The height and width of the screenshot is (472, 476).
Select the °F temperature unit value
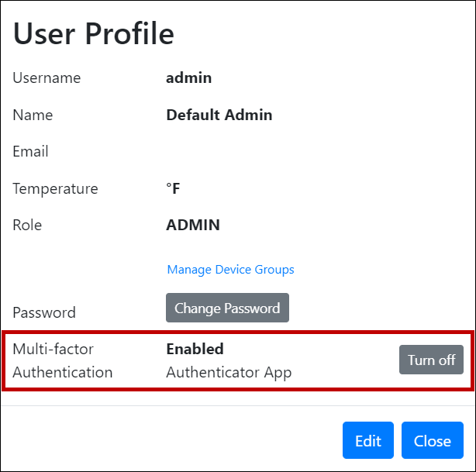pyautogui.click(x=173, y=188)
